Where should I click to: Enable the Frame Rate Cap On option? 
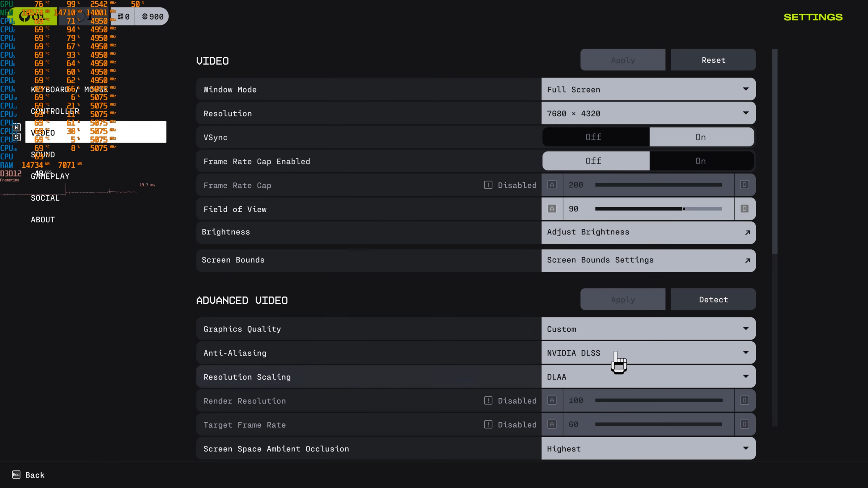point(701,161)
